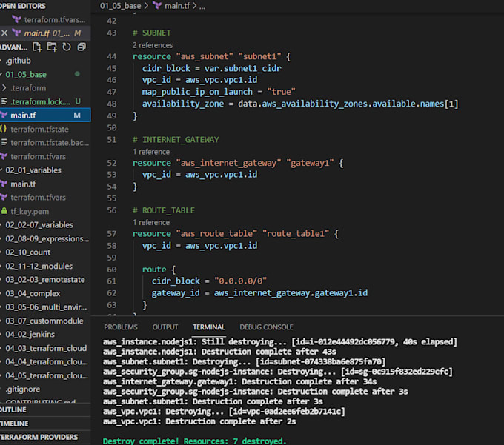Select the TERMINAL panel tab
Viewport: 504px width, 445px height.
pos(208,327)
